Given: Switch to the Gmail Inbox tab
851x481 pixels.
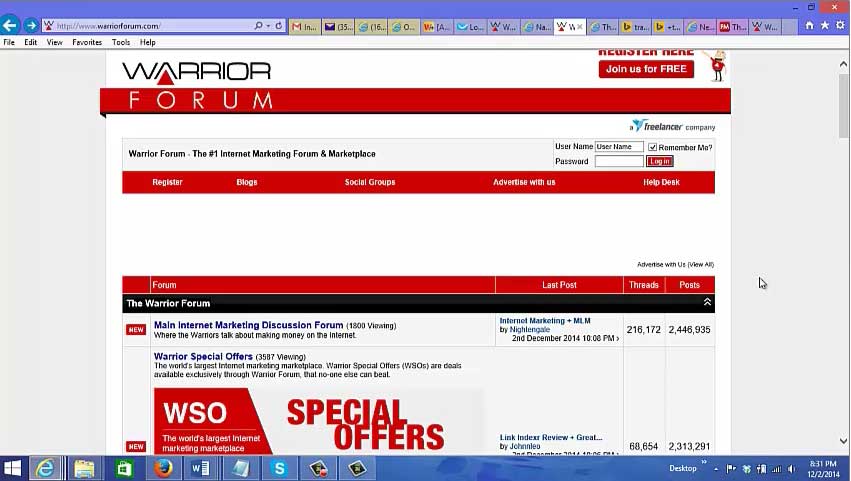Looking at the screenshot, I should click(x=304, y=26).
